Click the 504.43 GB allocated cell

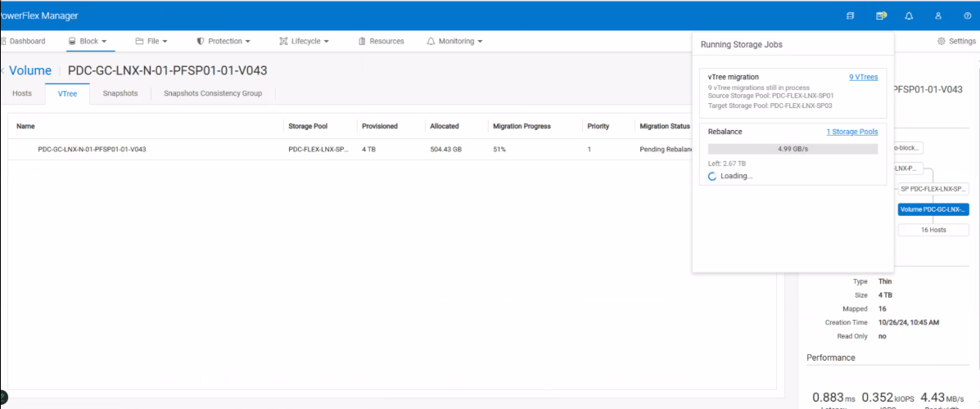(446, 150)
